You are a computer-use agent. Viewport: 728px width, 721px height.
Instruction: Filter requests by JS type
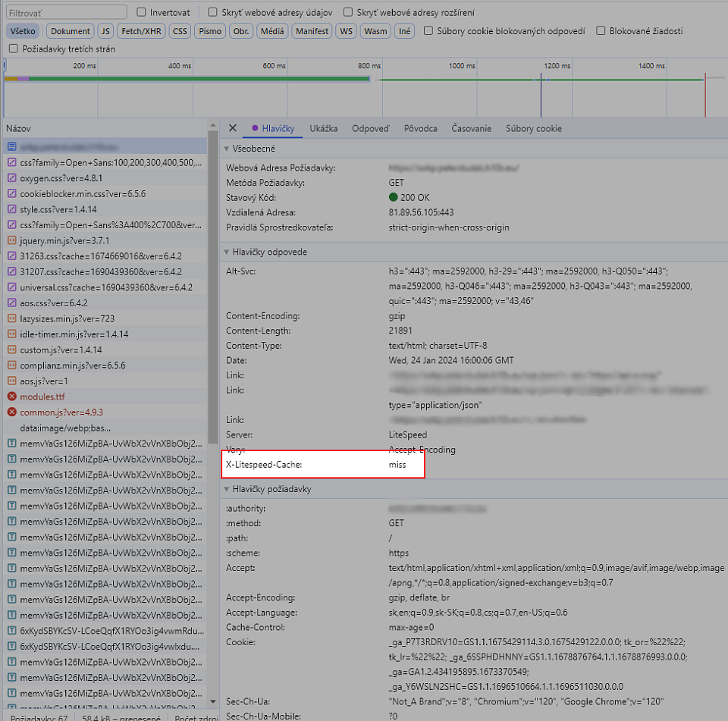(105, 31)
